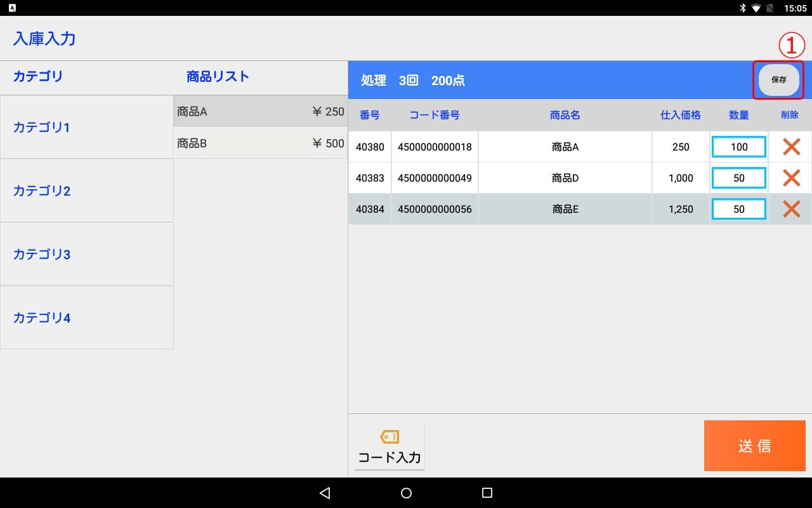Click code 4500000000018
The image size is (812, 508).
point(435,147)
